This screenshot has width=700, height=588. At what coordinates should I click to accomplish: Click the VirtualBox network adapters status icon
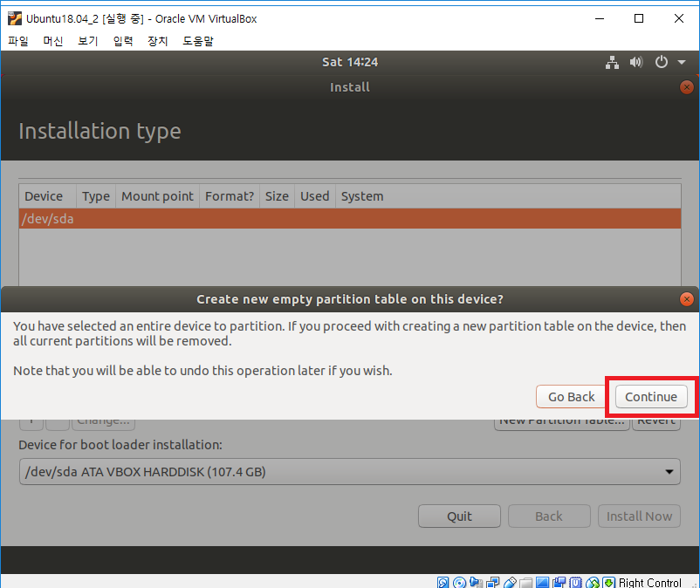click(492, 582)
